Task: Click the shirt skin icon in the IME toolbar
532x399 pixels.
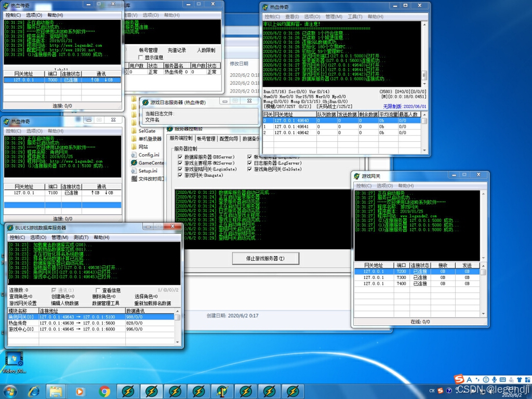Action: (520, 379)
